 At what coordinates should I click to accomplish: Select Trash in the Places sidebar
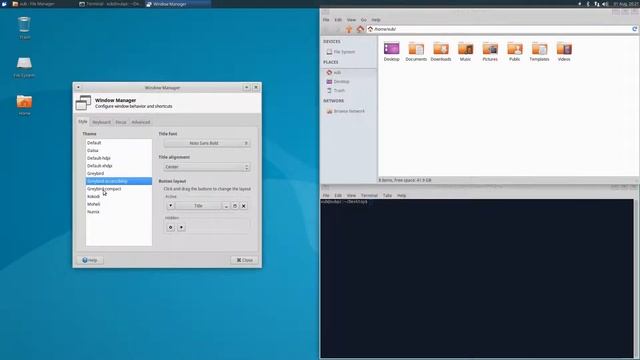click(x=349, y=91)
